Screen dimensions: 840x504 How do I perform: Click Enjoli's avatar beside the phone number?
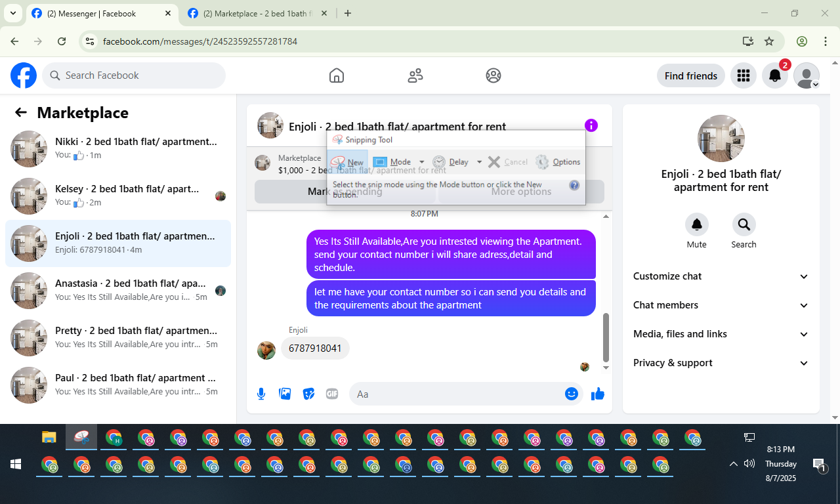point(266,350)
